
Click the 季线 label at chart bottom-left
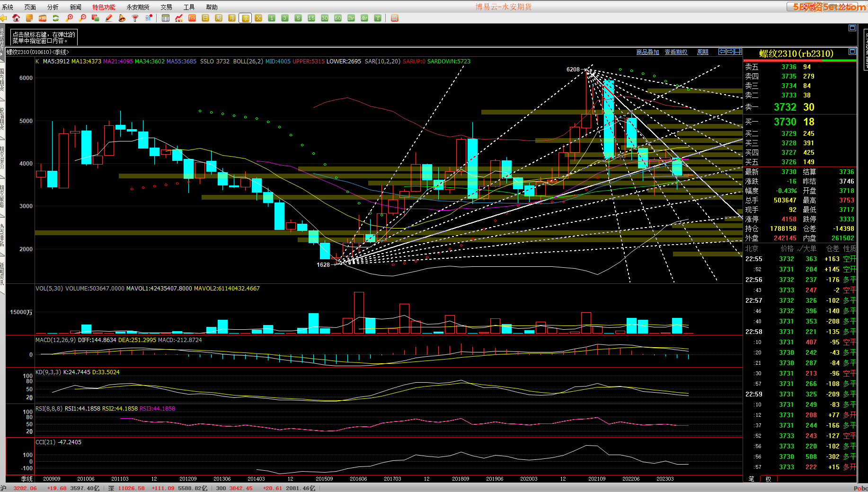pos(27,479)
